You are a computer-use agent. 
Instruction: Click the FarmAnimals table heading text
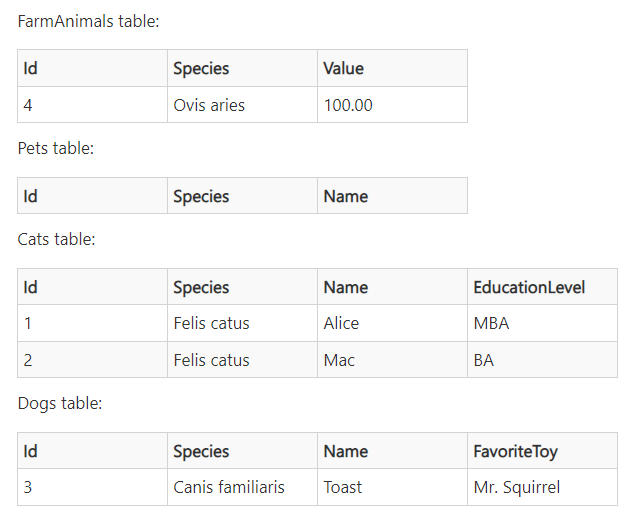[88, 21]
